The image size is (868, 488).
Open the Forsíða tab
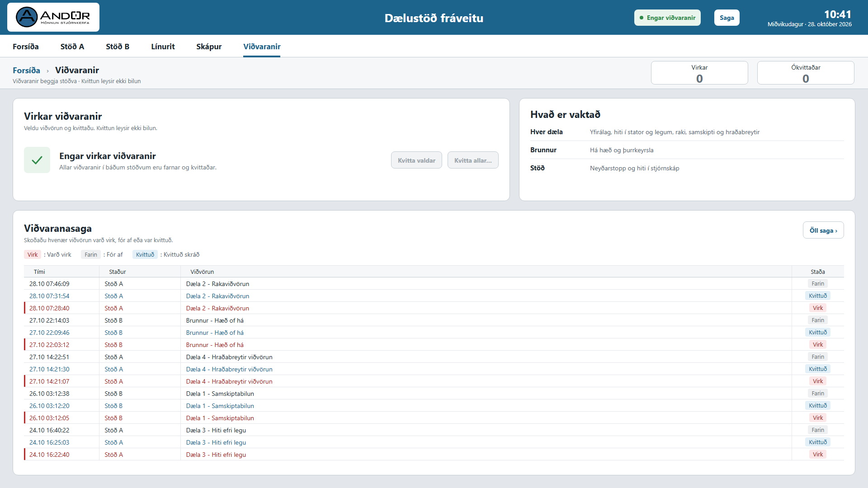point(26,47)
